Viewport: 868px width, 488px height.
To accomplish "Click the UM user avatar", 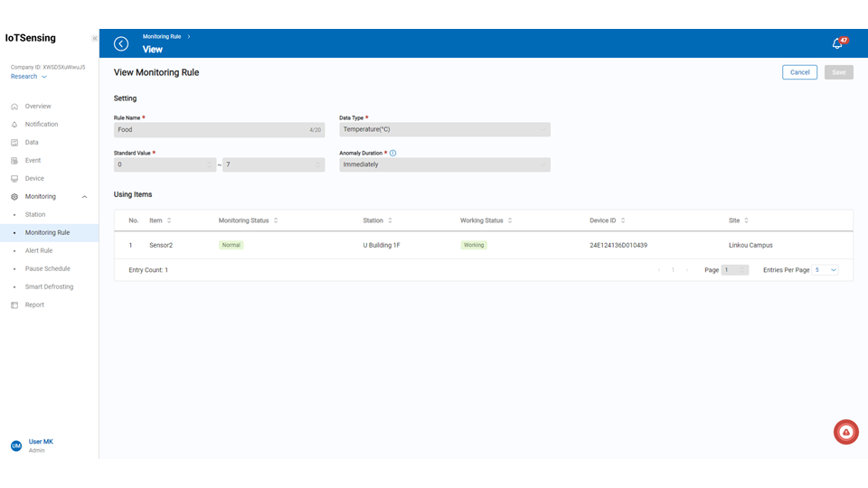I will [15, 446].
